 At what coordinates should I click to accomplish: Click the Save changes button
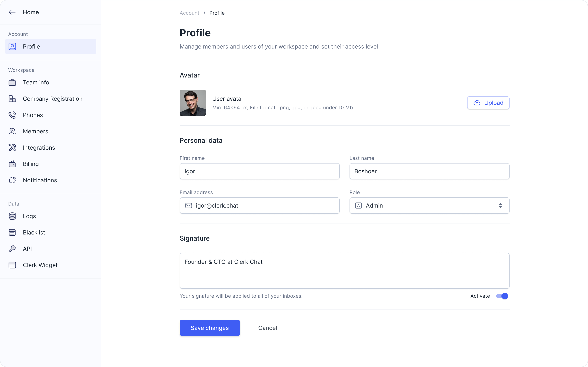click(210, 328)
